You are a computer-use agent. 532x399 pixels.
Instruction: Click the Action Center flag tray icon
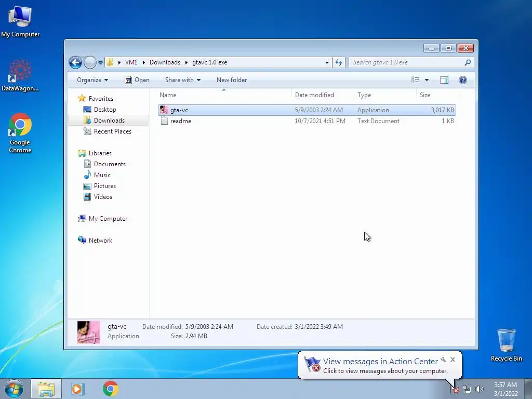point(455,389)
